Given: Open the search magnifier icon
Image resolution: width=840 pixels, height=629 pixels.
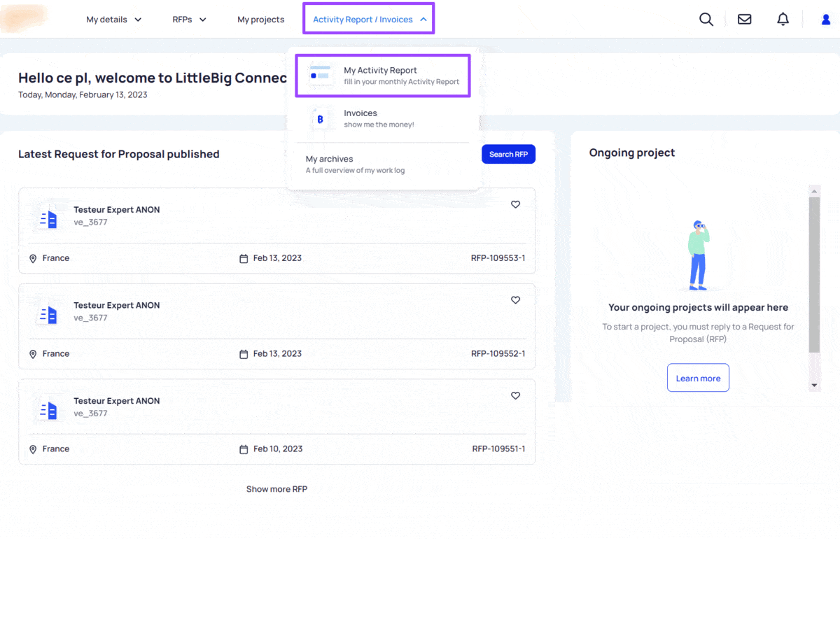Looking at the screenshot, I should point(706,20).
